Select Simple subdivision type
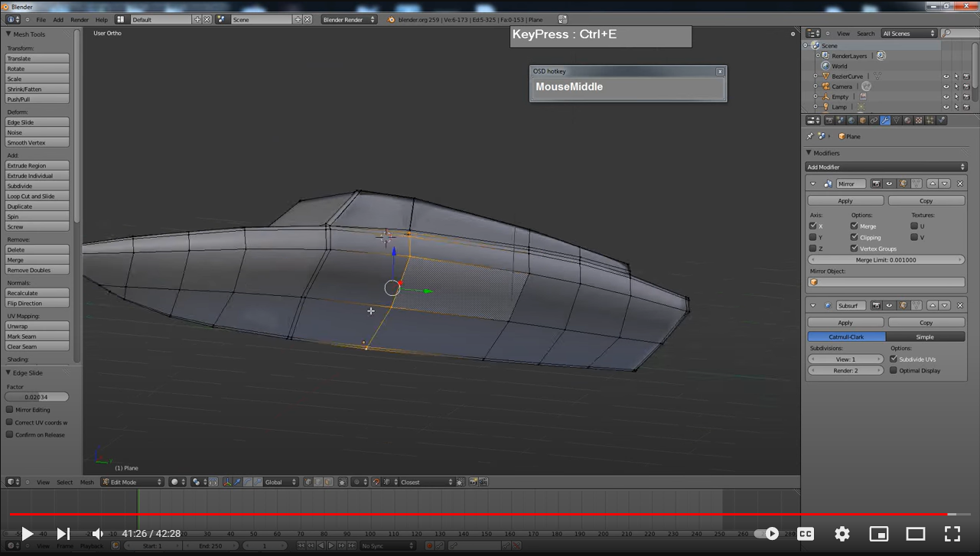Screen dimensions: 980x556 click(925, 337)
